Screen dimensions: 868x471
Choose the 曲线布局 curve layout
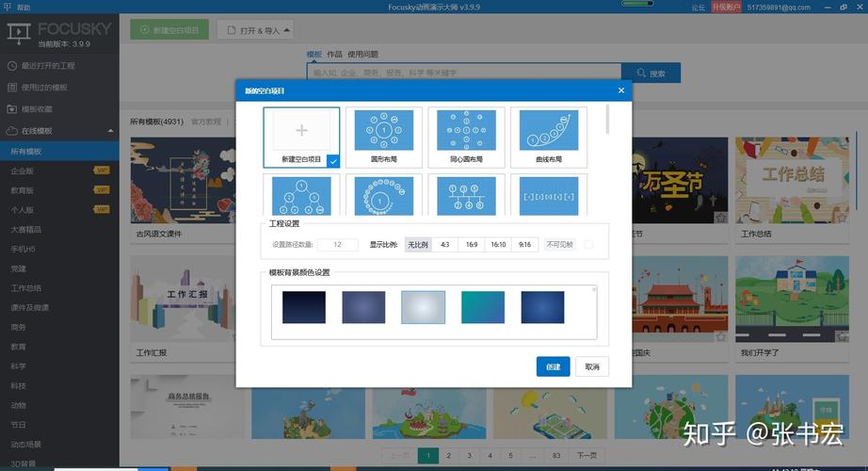549,138
